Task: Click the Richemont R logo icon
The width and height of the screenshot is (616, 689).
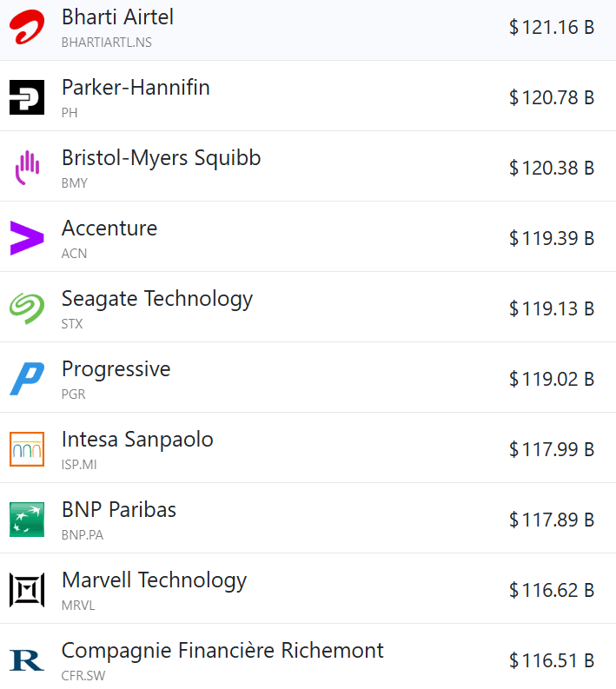Action: point(27,660)
